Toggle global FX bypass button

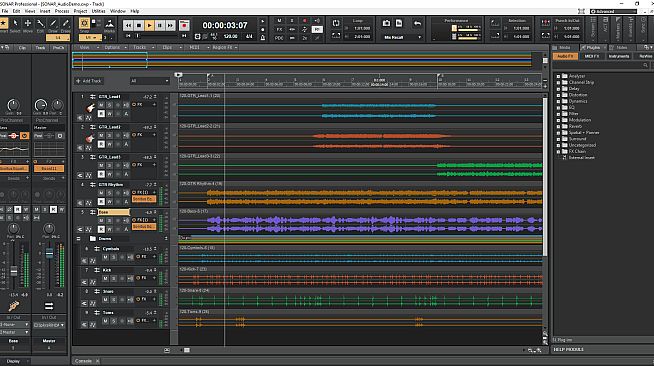point(279,29)
